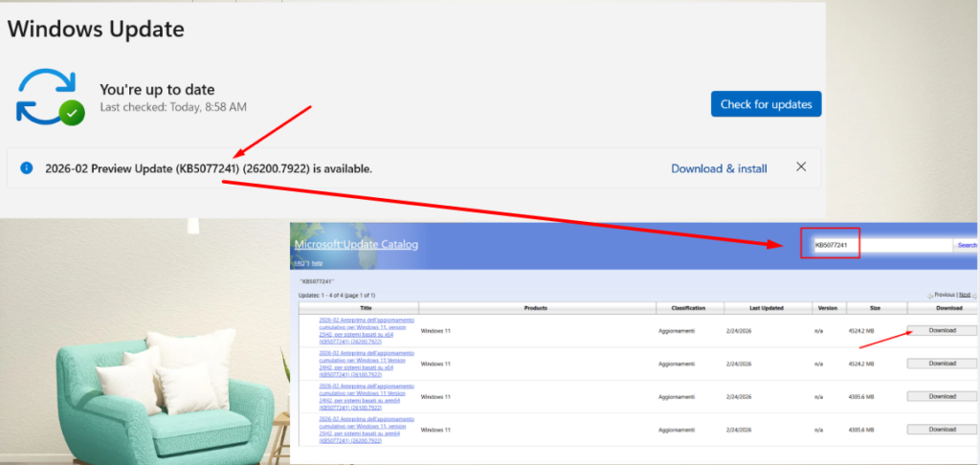Click the catalog search field containing KB5077241
Screen dimensions: 980x465
click(882, 246)
